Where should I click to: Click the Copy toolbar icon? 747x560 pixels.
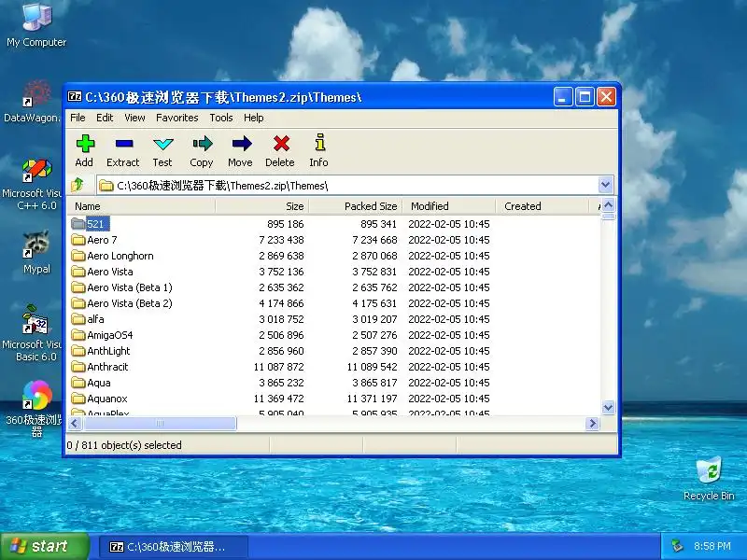point(202,144)
